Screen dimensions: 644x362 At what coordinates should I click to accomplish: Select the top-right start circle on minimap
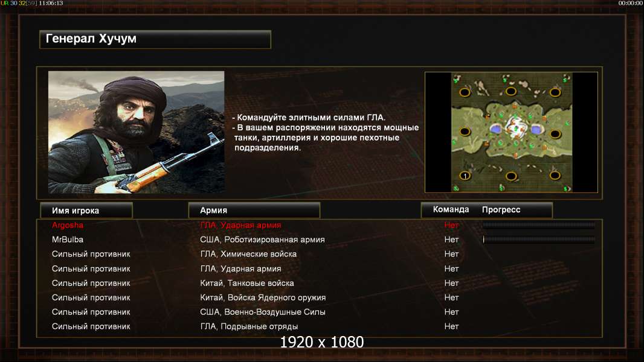point(555,92)
